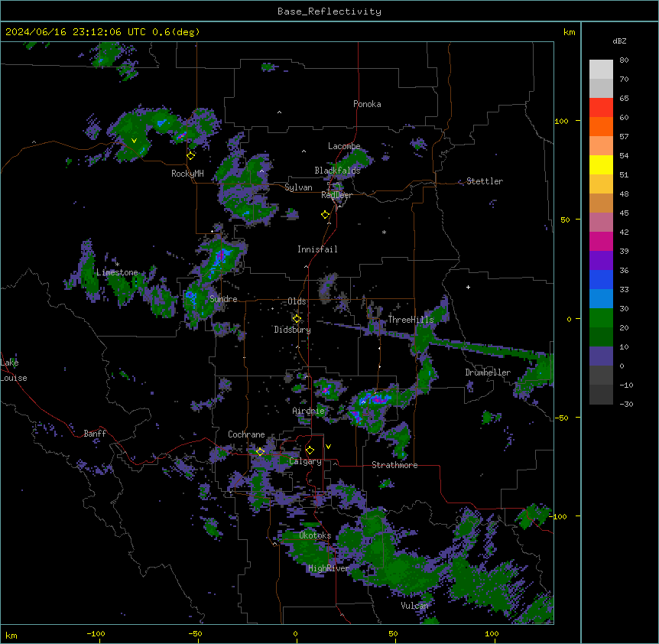Screen dimensions: 659x644
Task: Click the Olds label
Action: pyautogui.click(x=297, y=301)
